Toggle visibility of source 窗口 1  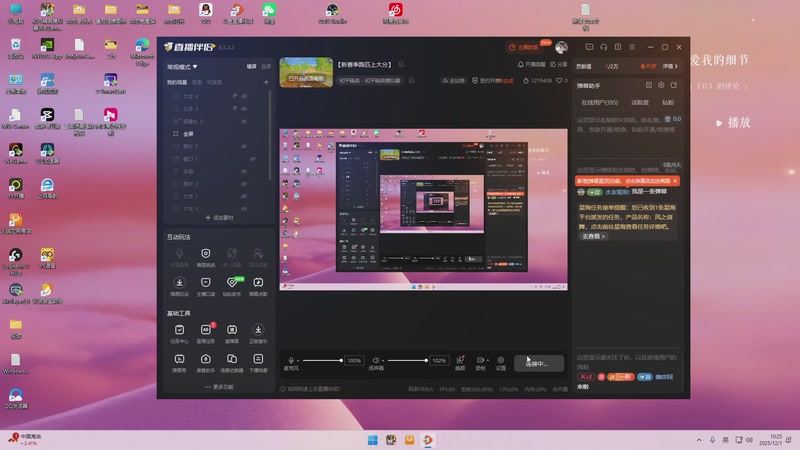pyautogui.click(x=252, y=159)
